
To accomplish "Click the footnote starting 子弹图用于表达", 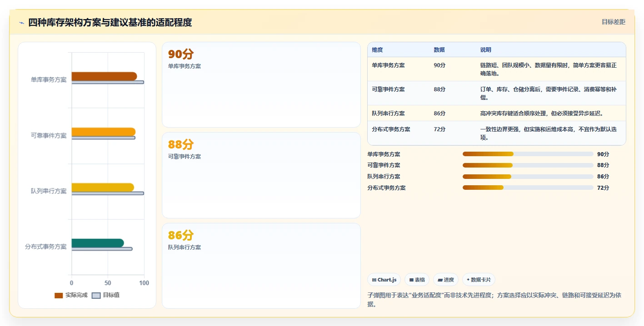I will pyautogui.click(x=494, y=300).
